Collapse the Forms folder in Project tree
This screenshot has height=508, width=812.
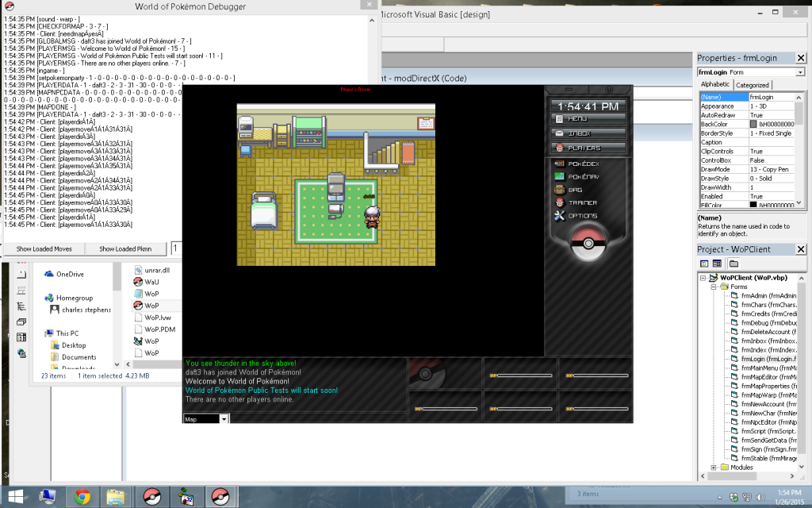tap(713, 287)
